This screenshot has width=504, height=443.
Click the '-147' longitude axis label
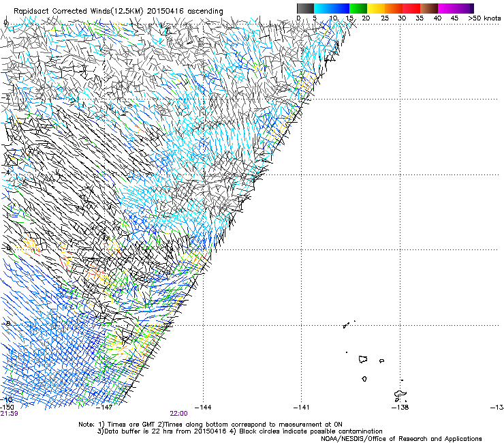pos(104,408)
